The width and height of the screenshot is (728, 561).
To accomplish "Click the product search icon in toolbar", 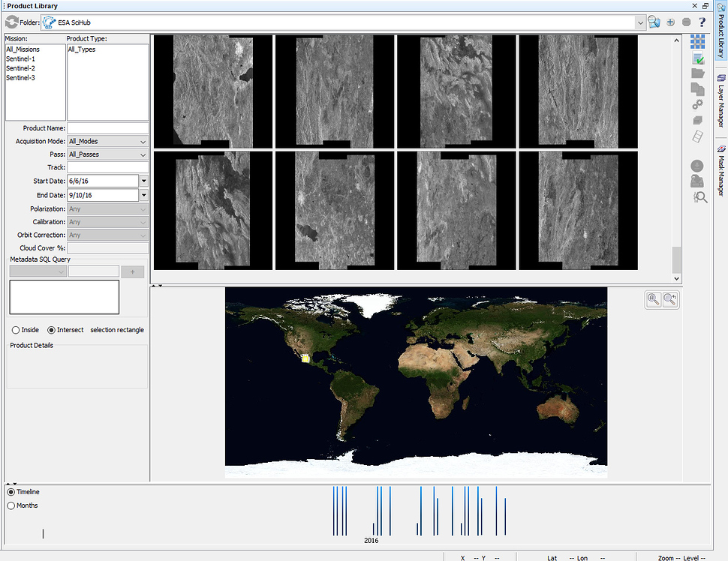I will point(654,22).
